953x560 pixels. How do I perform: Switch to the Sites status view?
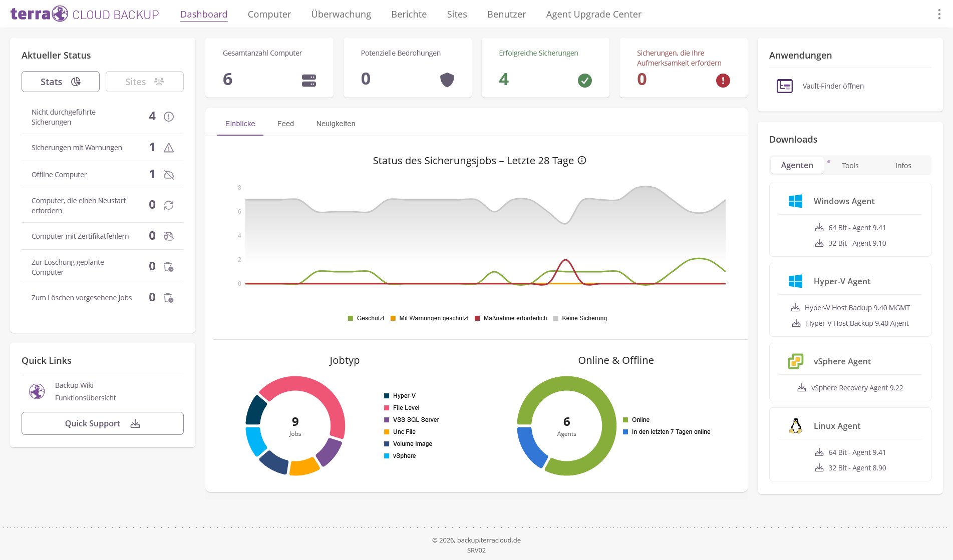145,82
